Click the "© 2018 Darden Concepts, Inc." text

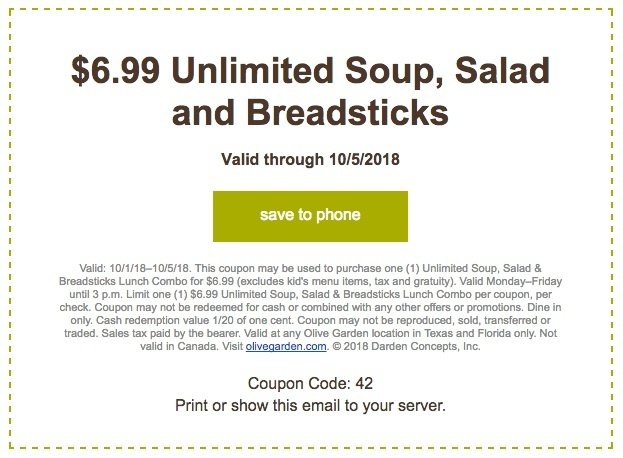(406, 346)
